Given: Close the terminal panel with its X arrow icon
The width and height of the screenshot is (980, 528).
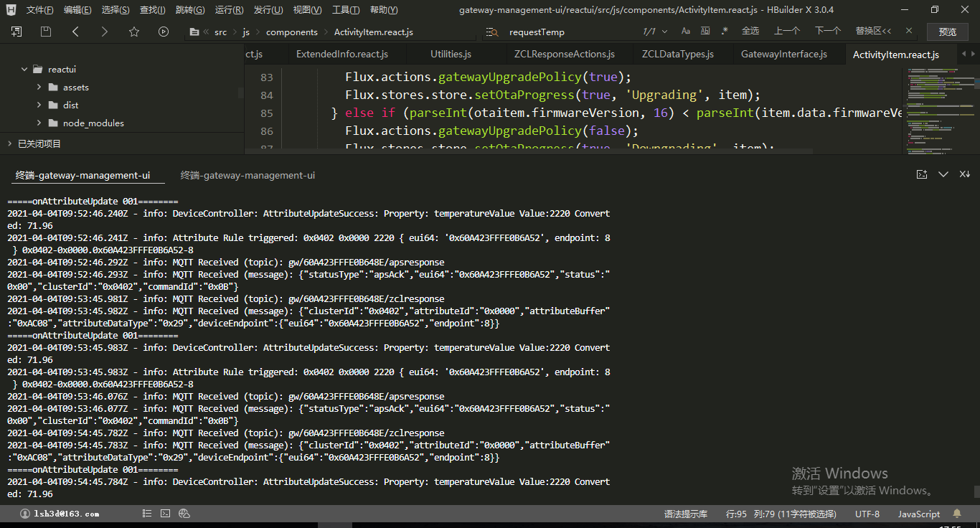Looking at the screenshot, I should (x=965, y=174).
